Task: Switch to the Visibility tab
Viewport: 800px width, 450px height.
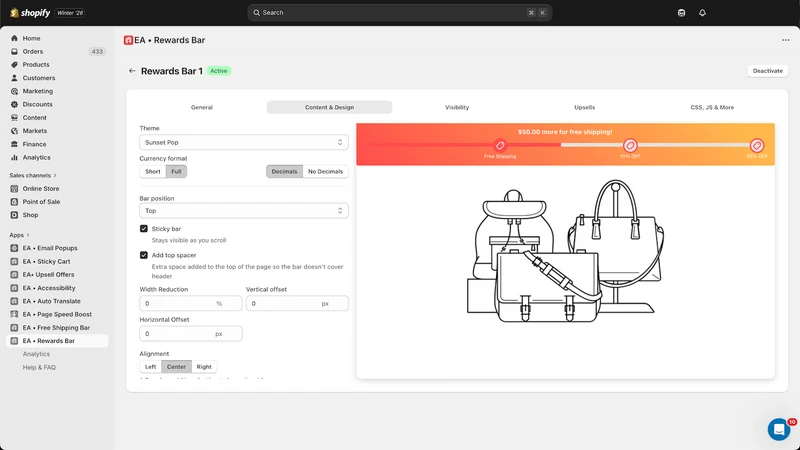Action: coord(457,107)
